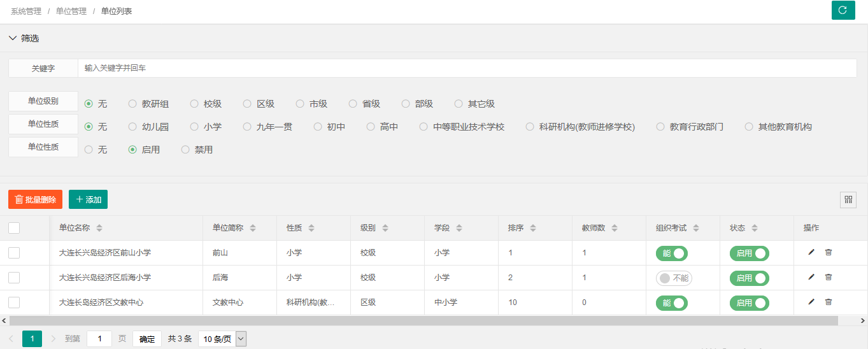Select 教研组 unit level radio

tap(132, 104)
